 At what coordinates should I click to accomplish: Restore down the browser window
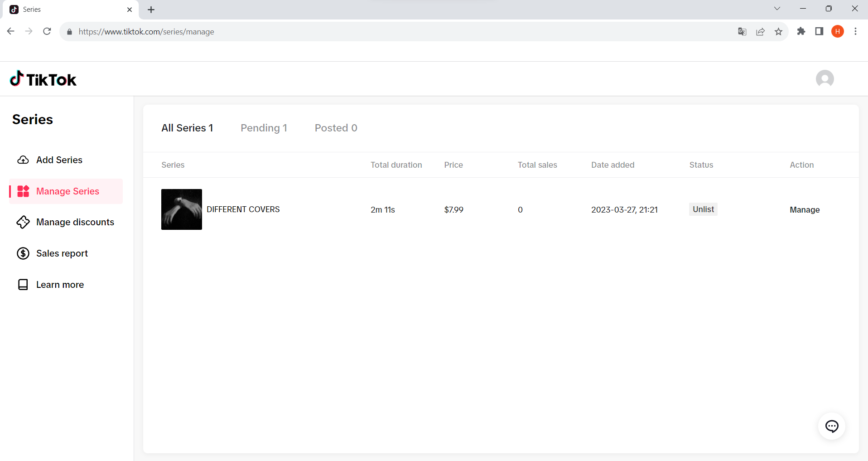pyautogui.click(x=829, y=9)
